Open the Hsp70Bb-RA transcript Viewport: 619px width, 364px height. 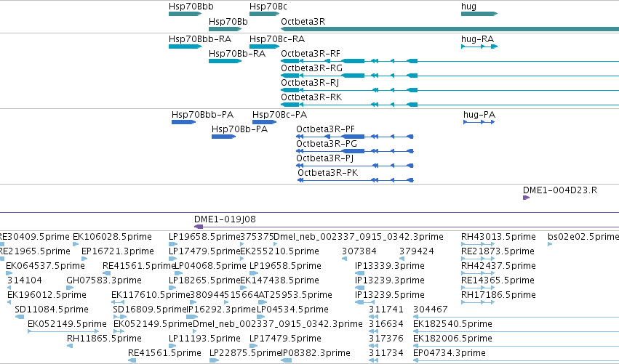click(x=225, y=61)
